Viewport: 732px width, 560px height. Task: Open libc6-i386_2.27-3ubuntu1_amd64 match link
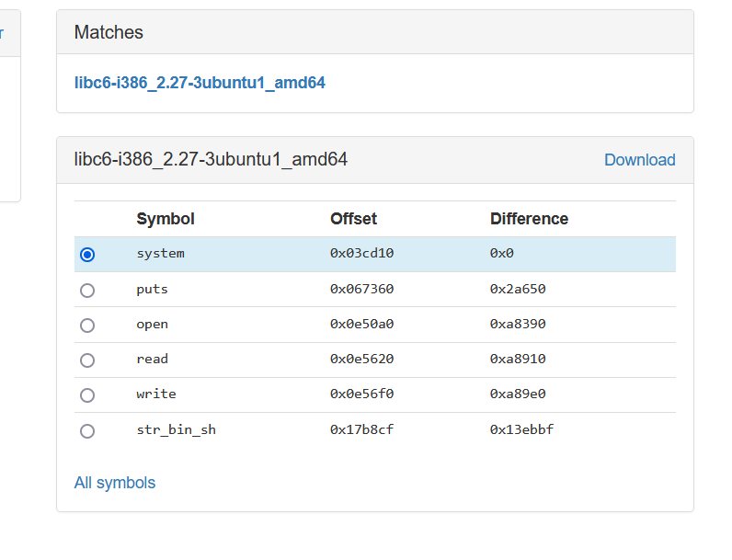[200, 83]
